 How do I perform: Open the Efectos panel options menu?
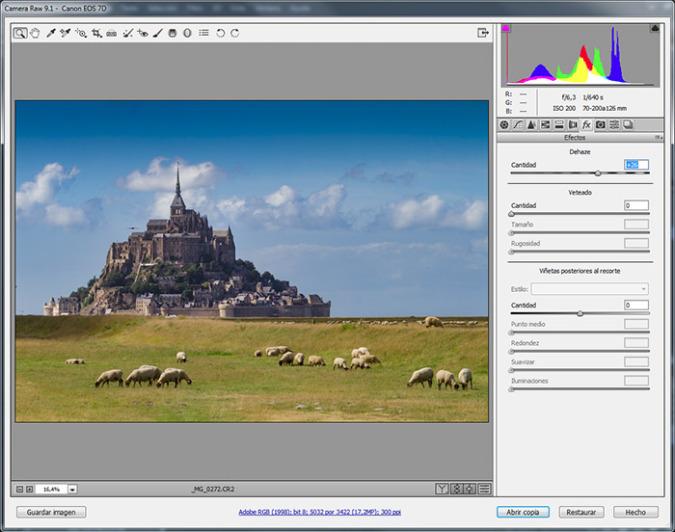(658, 137)
